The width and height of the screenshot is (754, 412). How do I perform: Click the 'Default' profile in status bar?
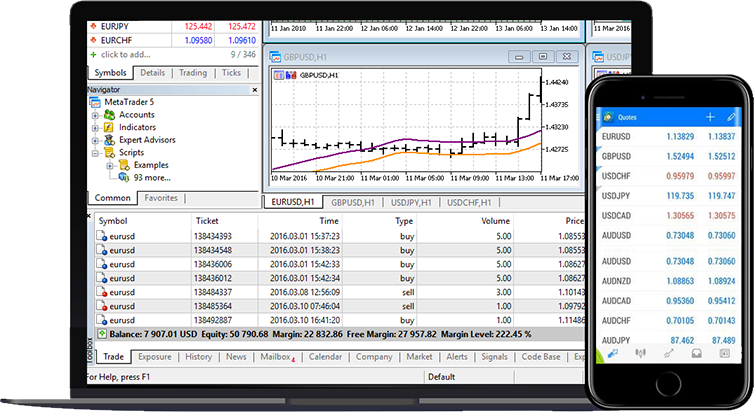pyautogui.click(x=441, y=377)
